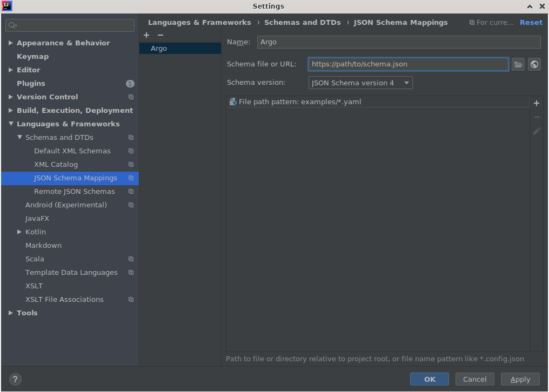549x392 pixels.
Task: Expand the Tools section
Action: pyautogui.click(x=10, y=313)
